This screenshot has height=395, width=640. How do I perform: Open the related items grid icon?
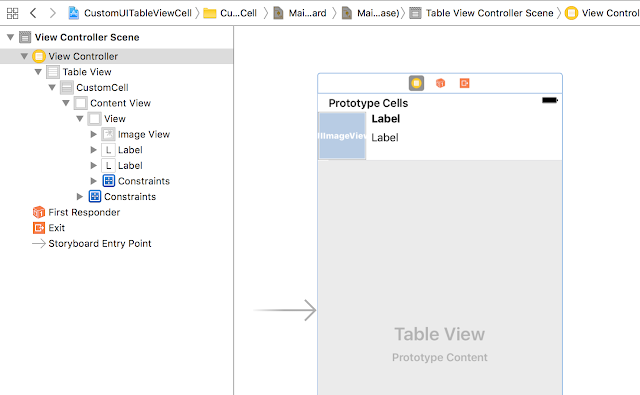point(13,13)
